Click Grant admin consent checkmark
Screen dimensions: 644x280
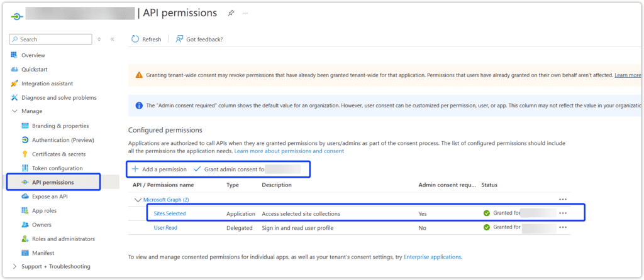[x=197, y=170]
